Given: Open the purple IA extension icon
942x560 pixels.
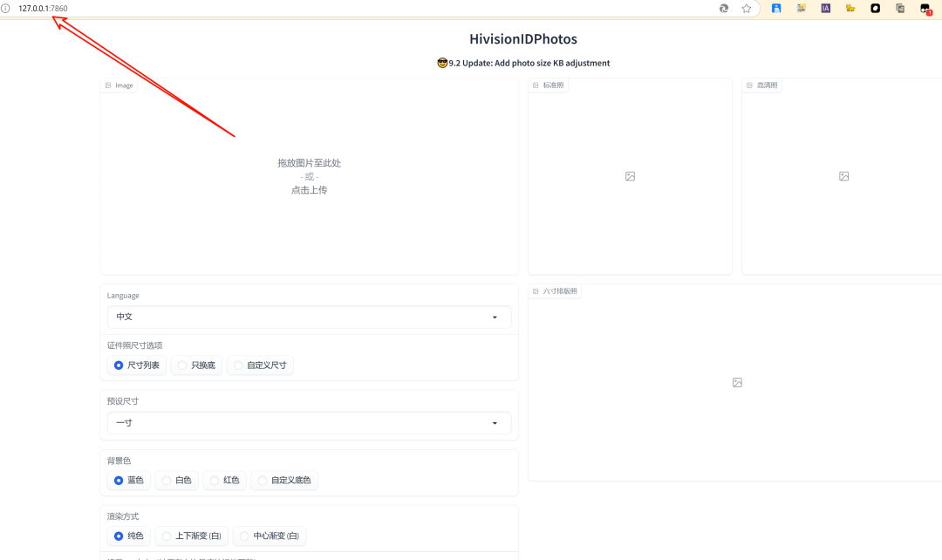Looking at the screenshot, I should (826, 9).
